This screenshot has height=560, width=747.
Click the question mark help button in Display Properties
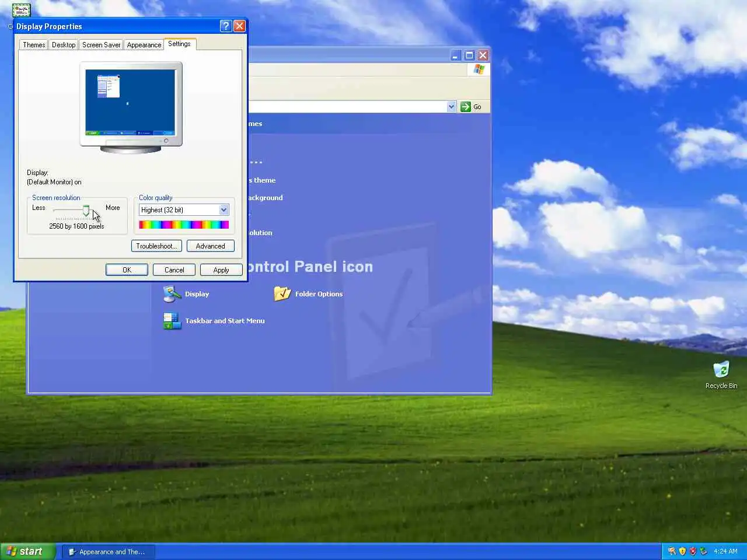pos(226,26)
